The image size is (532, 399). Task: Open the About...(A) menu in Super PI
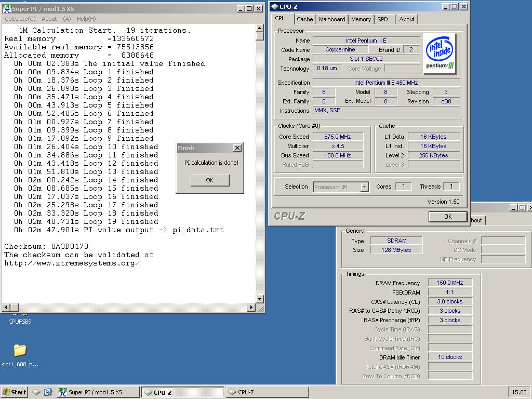[56, 19]
